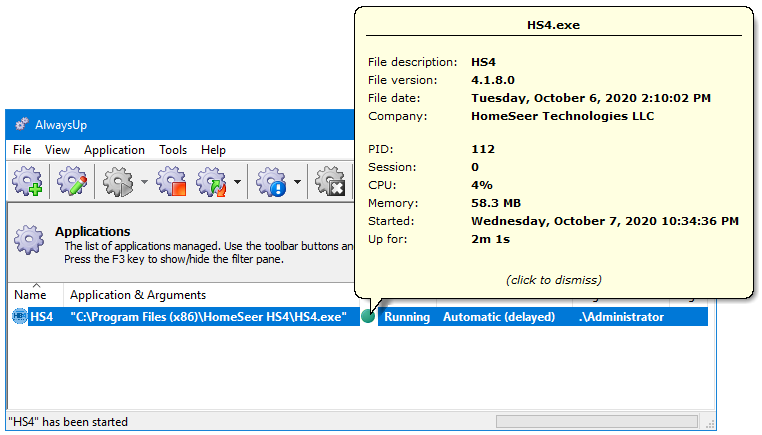Click the AlwaysUp title bar gear icon
This screenshot has width=762, height=435.
[x=21, y=124]
